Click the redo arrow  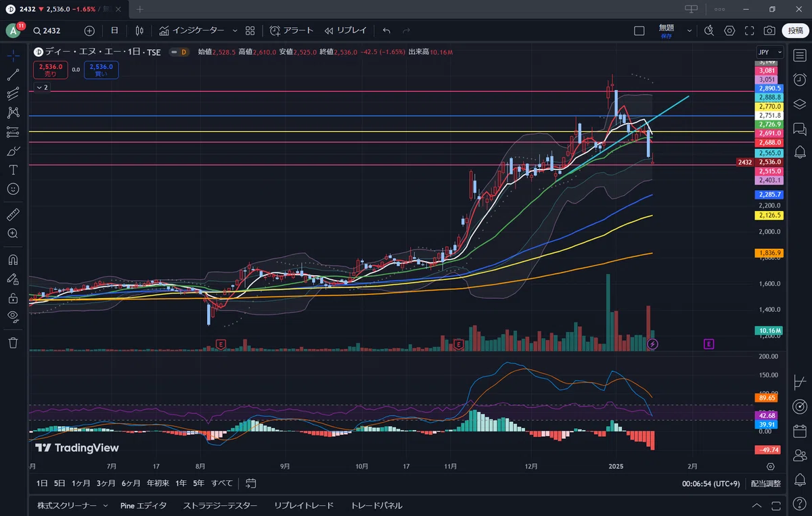coord(406,30)
